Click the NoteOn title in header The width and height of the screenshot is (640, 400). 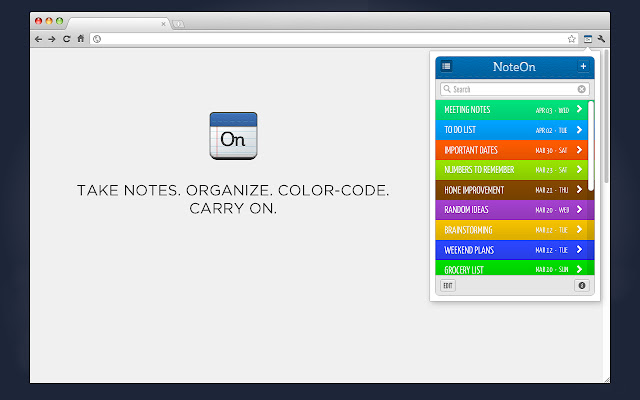(514, 67)
